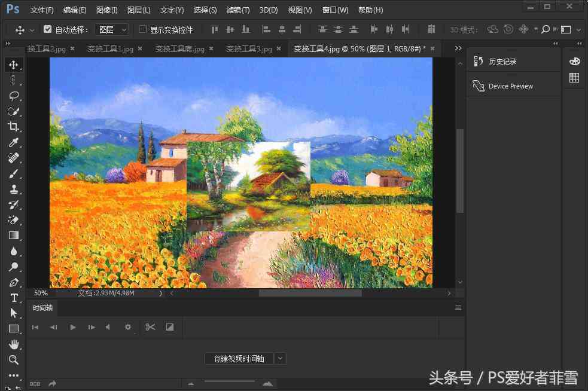Open the Layer menu
This screenshot has height=391, width=588.
(139, 10)
